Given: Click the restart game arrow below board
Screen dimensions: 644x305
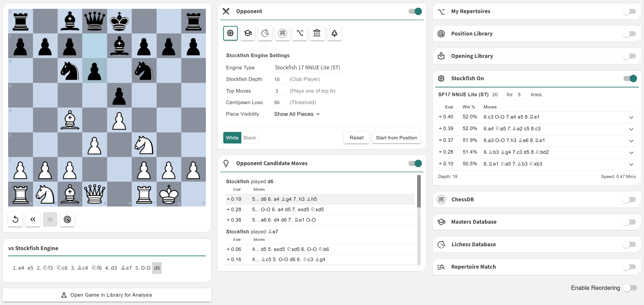Looking at the screenshot, I should click(15, 220).
